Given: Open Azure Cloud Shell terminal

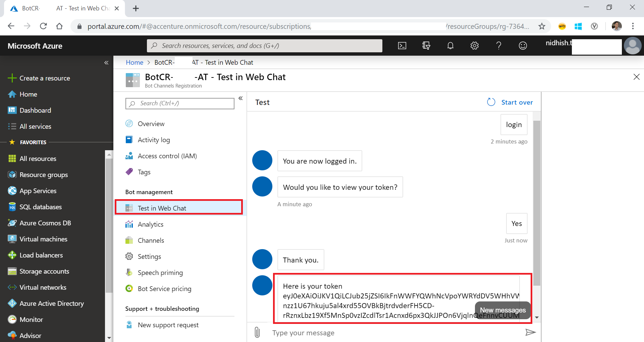Looking at the screenshot, I should [x=402, y=46].
